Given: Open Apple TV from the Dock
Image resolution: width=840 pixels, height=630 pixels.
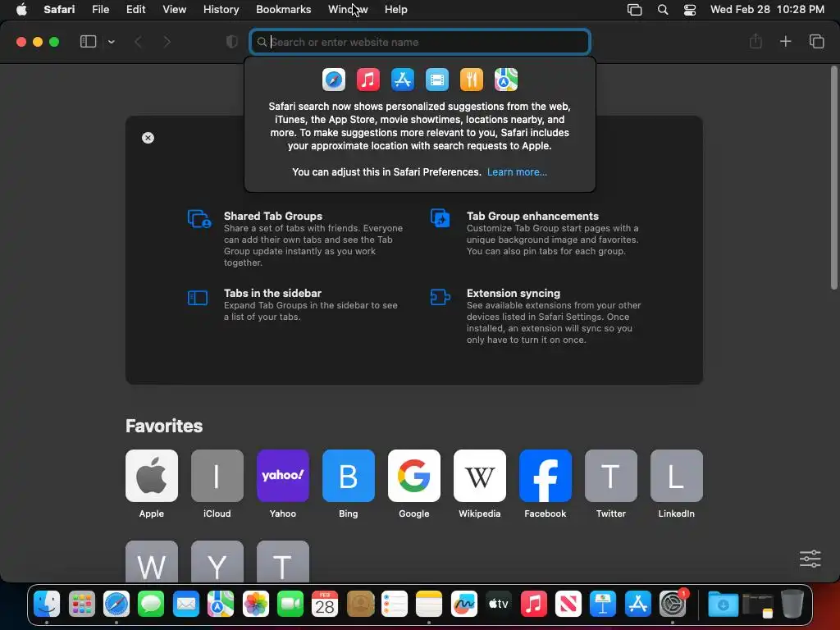Looking at the screenshot, I should coord(499,605).
